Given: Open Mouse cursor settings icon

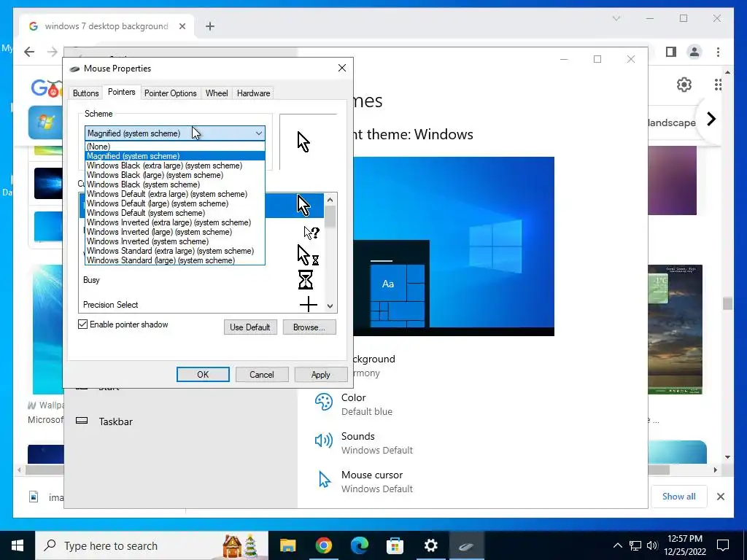Looking at the screenshot, I should (x=325, y=480).
